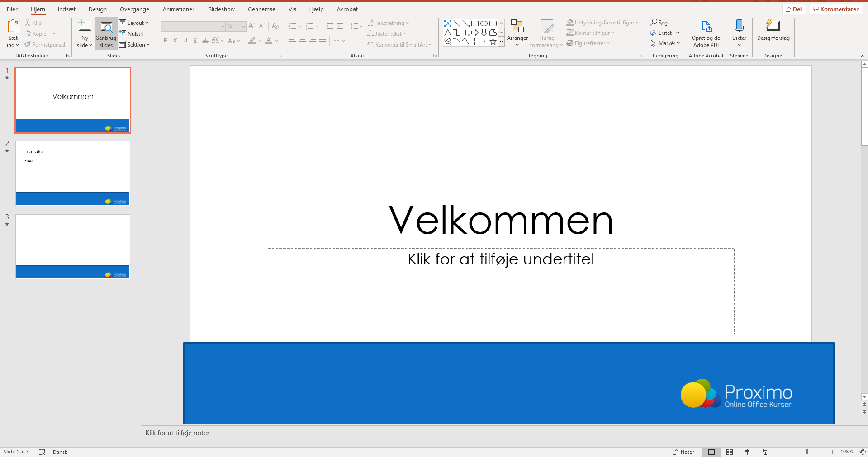
Task: Toggle Kursiv (italic) formatting
Action: pyautogui.click(x=175, y=41)
